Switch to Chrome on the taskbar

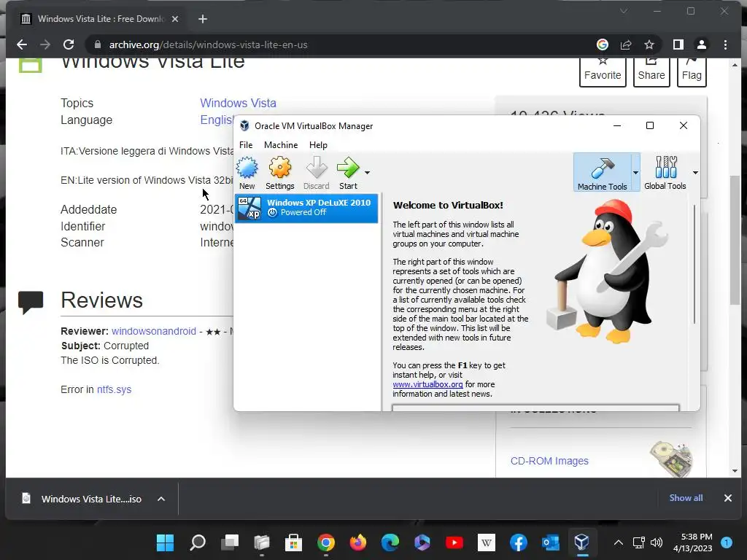[x=326, y=542]
